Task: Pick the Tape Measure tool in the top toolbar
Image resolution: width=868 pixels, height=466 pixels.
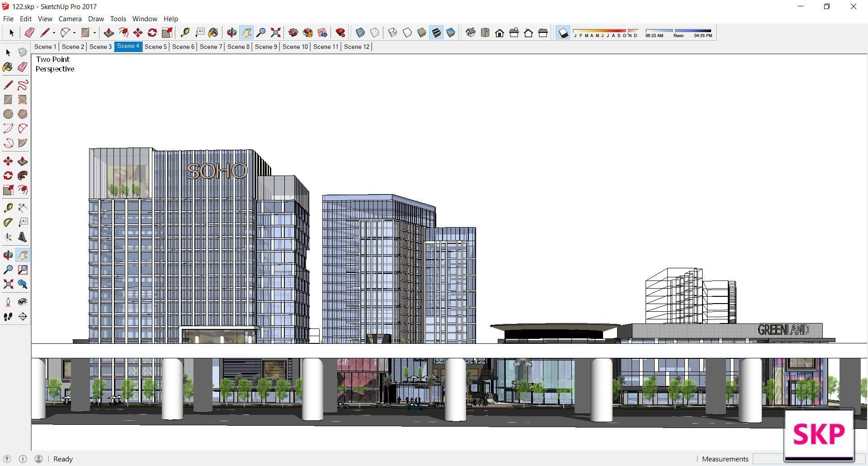Action: point(185,33)
